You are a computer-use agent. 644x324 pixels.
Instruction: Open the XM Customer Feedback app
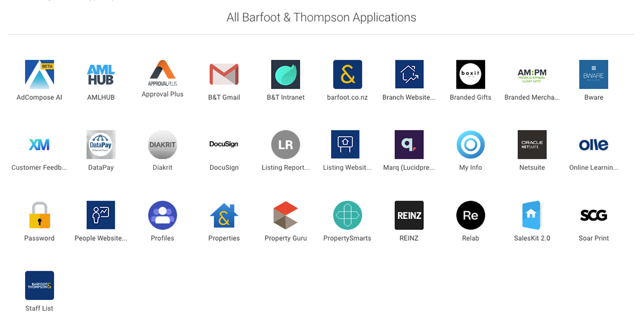[40, 145]
